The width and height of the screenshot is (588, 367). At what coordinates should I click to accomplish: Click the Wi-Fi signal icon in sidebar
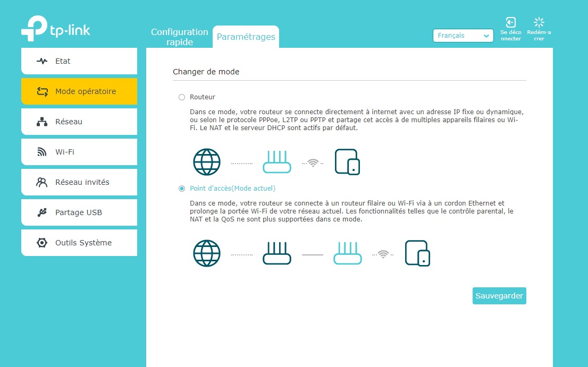click(x=42, y=152)
